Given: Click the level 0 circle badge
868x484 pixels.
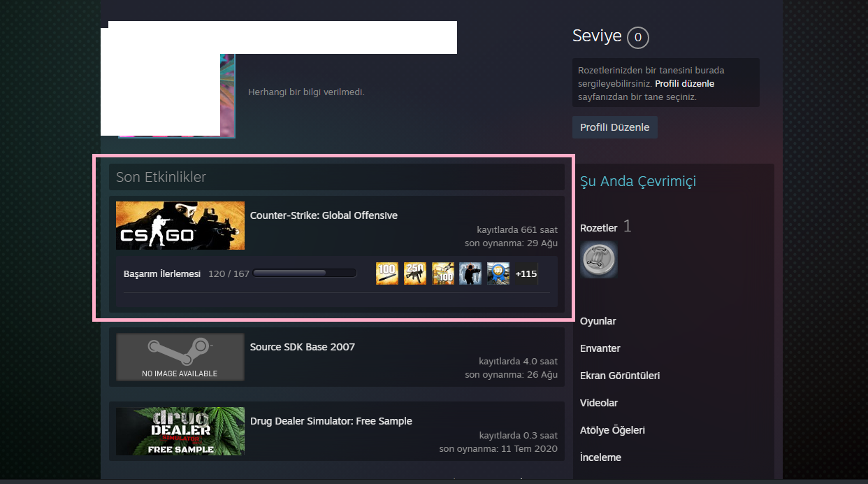Looking at the screenshot, I should [x=638, y=37].
